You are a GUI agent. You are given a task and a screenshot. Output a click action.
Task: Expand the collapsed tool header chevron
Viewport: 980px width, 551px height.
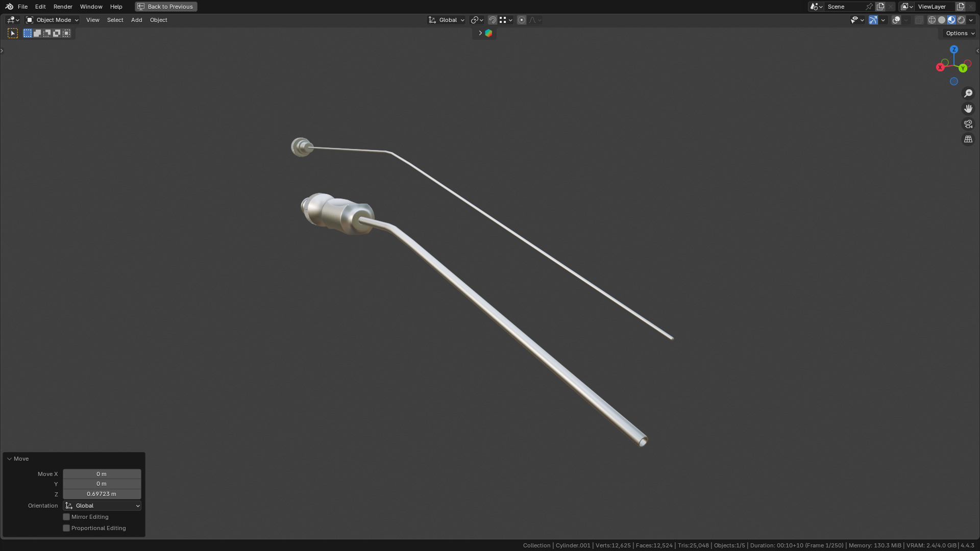coord(480,33)
